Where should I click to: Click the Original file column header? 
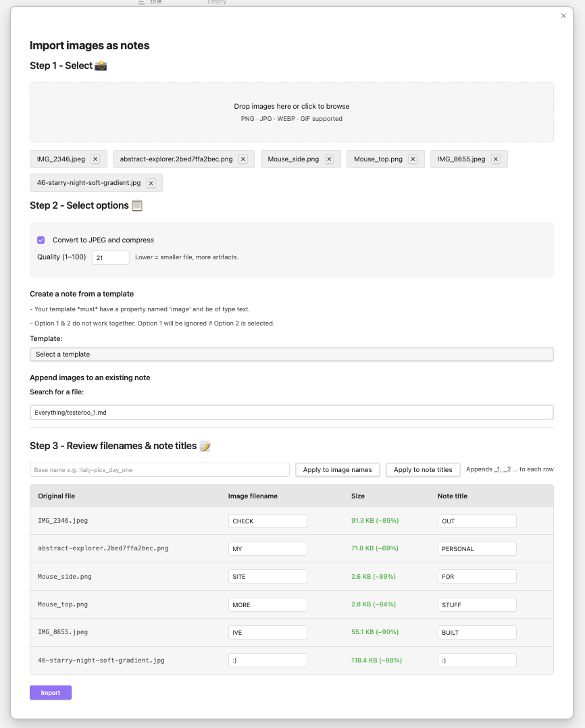click(x=57, y=496)
